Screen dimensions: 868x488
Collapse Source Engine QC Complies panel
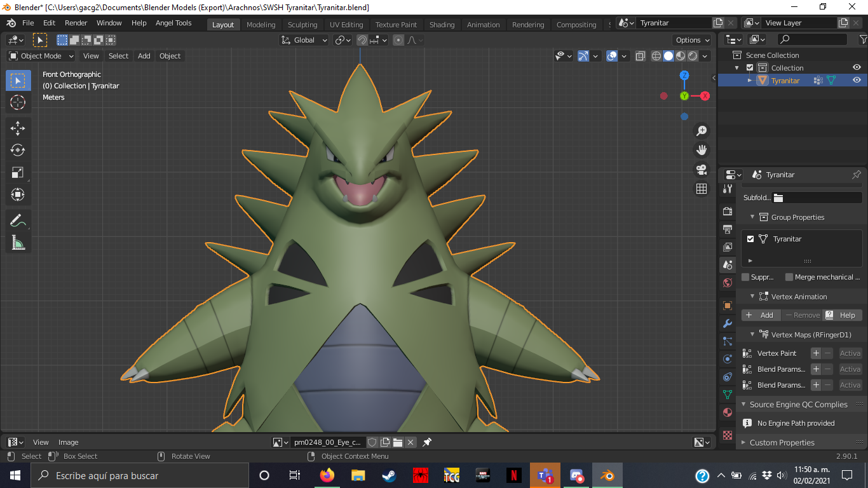coord(744,405)
